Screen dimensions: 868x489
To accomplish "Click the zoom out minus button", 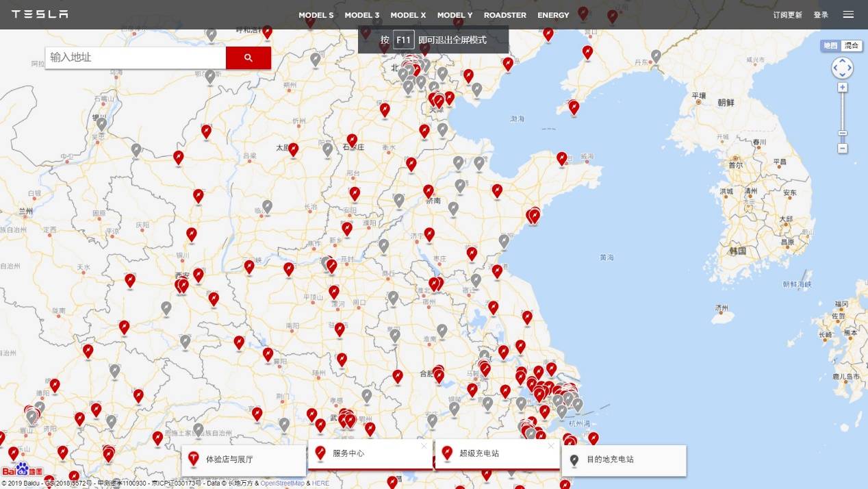I will (x=842, y=148).
